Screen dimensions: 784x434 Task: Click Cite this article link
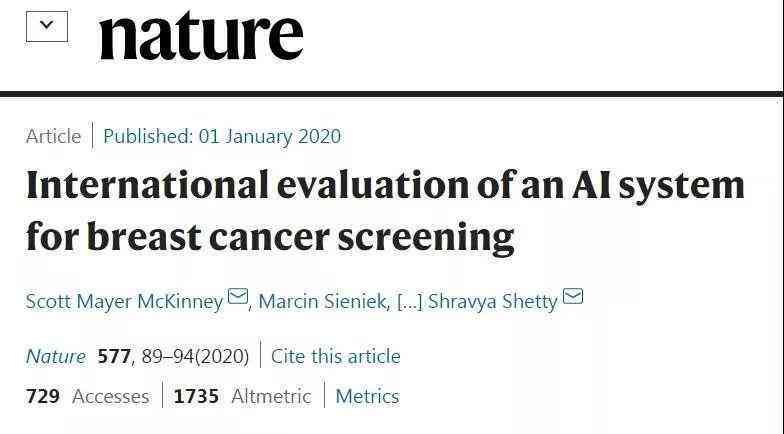tap(336, 356)
